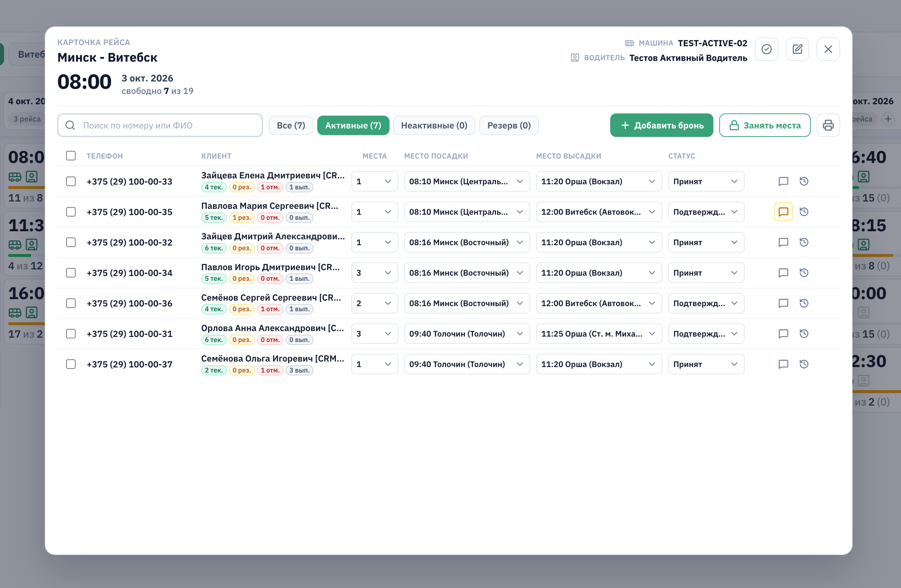
Task: Open comment for Павлов Игорь row
Action: tap(783, 273)
